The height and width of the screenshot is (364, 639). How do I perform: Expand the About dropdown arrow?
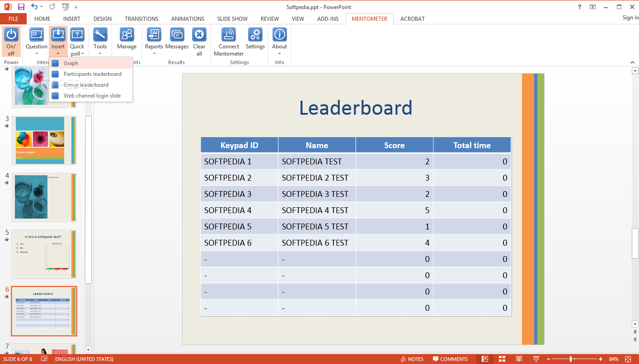[x=280, y=54]
